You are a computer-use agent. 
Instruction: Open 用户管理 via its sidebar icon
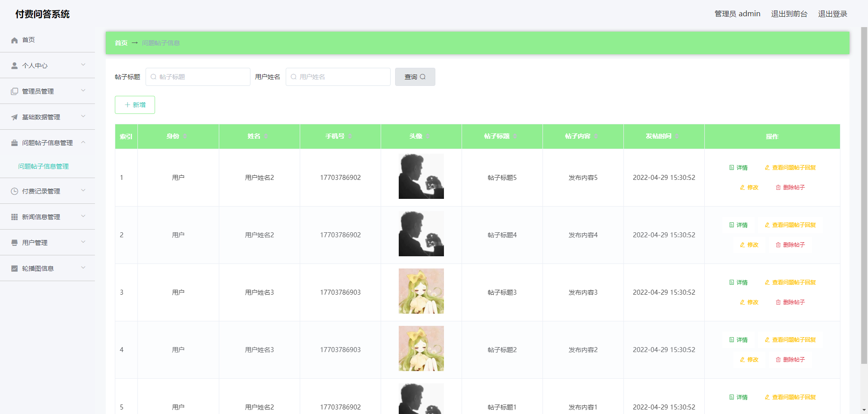[x=14, y=242]
